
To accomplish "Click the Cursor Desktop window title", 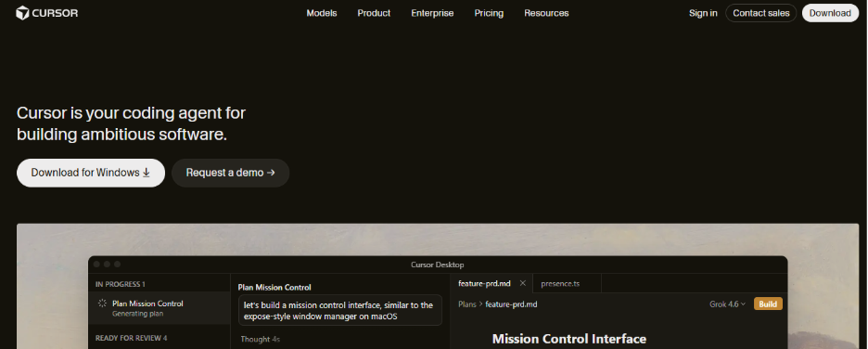I will [x=438, y=265].
